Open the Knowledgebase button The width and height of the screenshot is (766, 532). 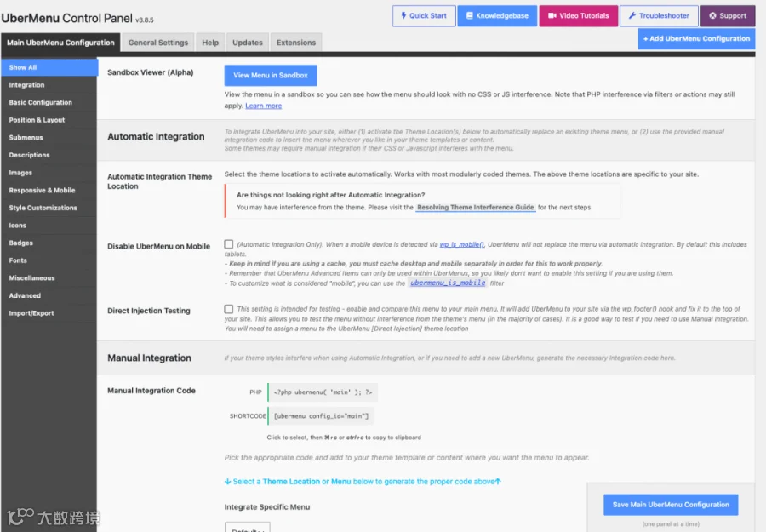[x=497, y=15]
